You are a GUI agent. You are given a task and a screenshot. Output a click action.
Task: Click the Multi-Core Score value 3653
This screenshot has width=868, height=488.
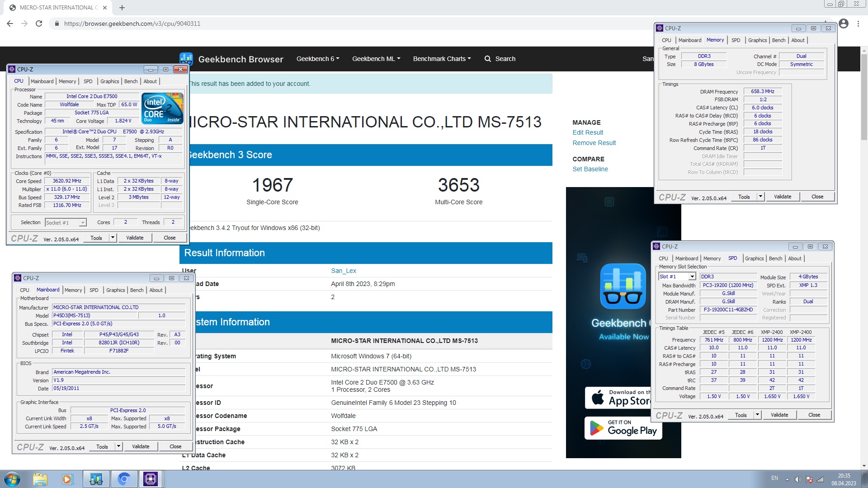458,185
